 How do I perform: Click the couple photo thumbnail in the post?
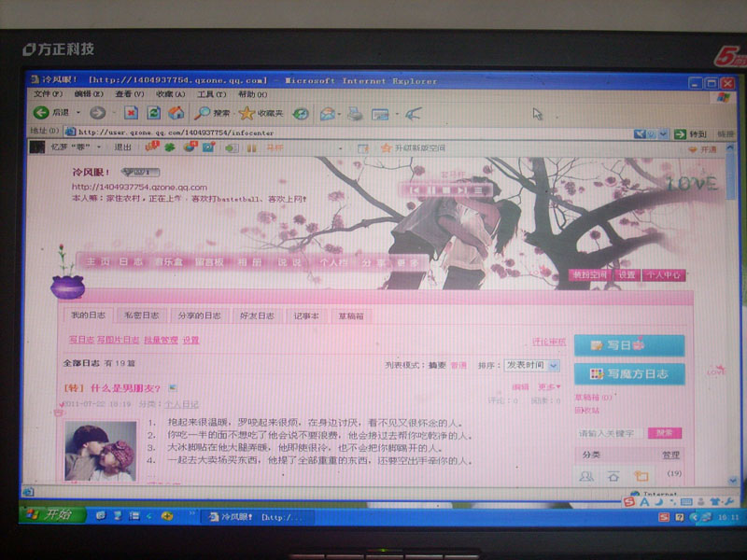101,452
